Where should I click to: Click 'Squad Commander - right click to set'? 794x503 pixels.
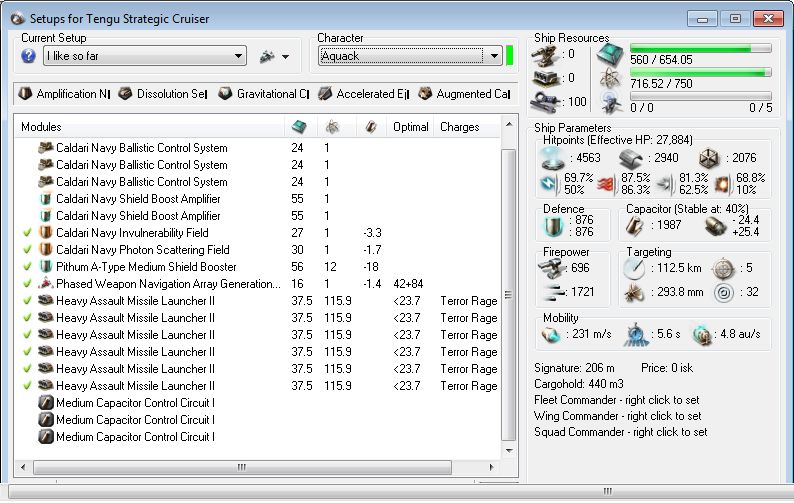click(620, 432)
